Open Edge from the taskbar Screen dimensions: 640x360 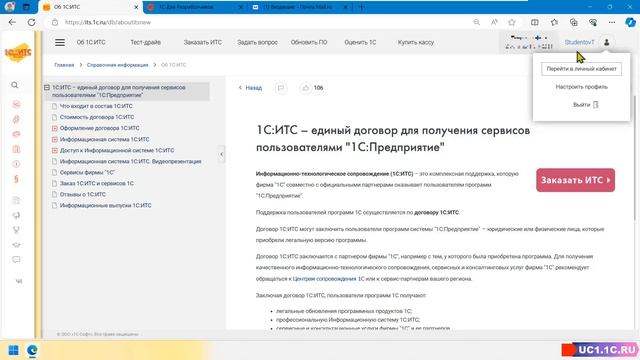point(32,350)
